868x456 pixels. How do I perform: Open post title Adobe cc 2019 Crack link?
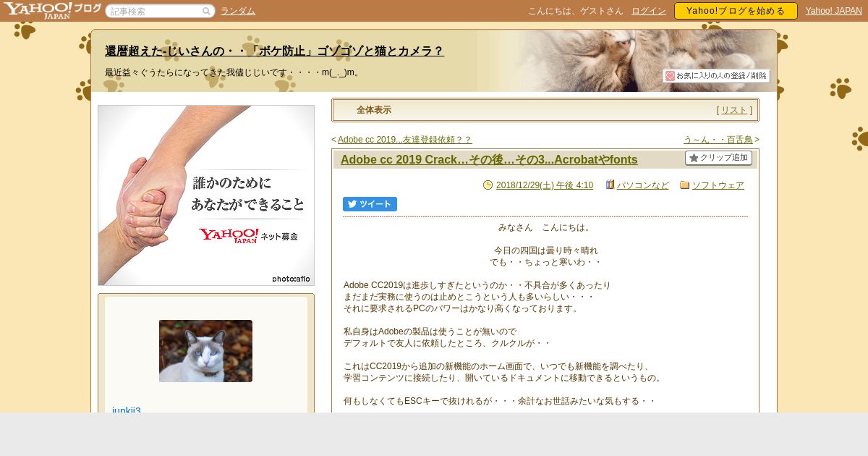(489, 159)
